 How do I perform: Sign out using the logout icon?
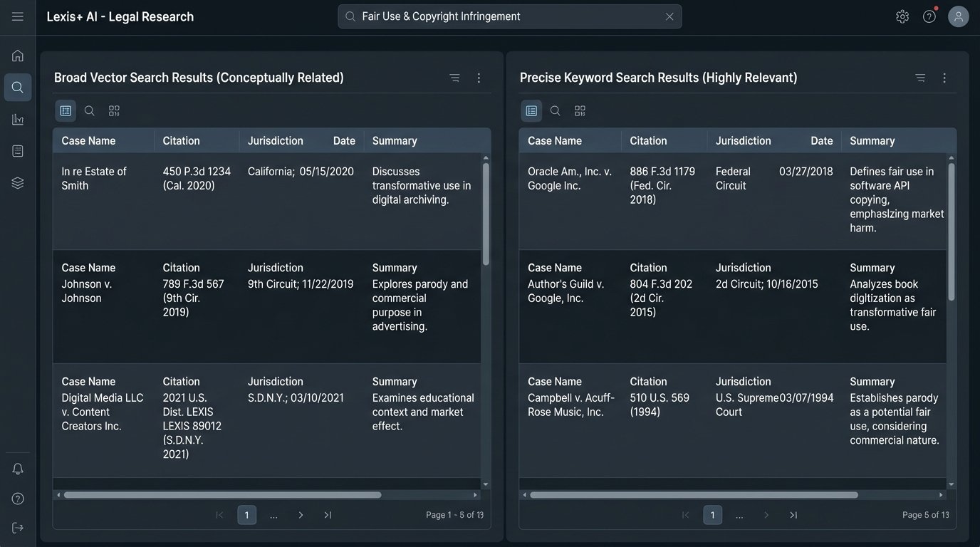tap(17, 527)
